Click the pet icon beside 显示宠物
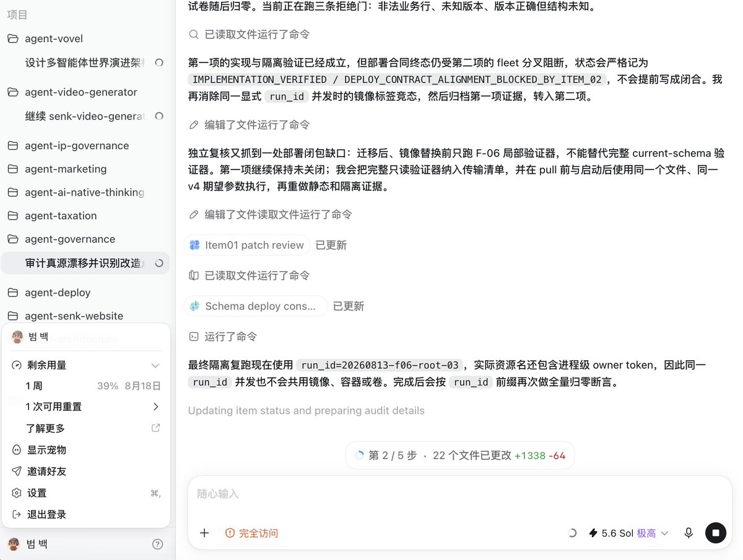Image resolution: width=743 pixels, height=560 pixels. [17, 450]
